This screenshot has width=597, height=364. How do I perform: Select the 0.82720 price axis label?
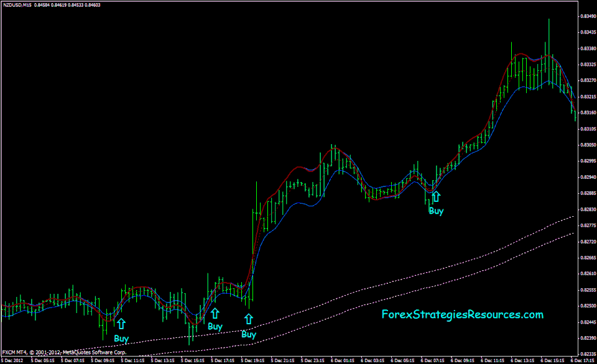[x=588, y=242]
